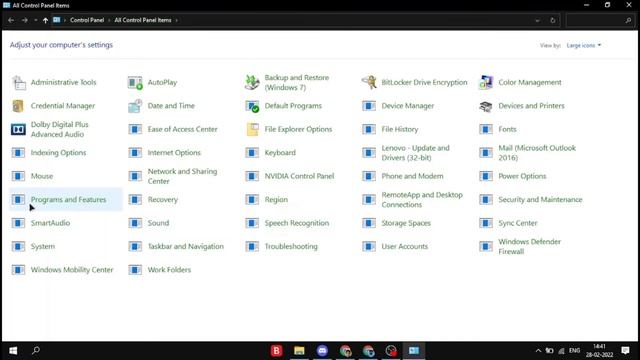Click Network and Sharing Center link

pyautogui.click(x=182, y=176)
